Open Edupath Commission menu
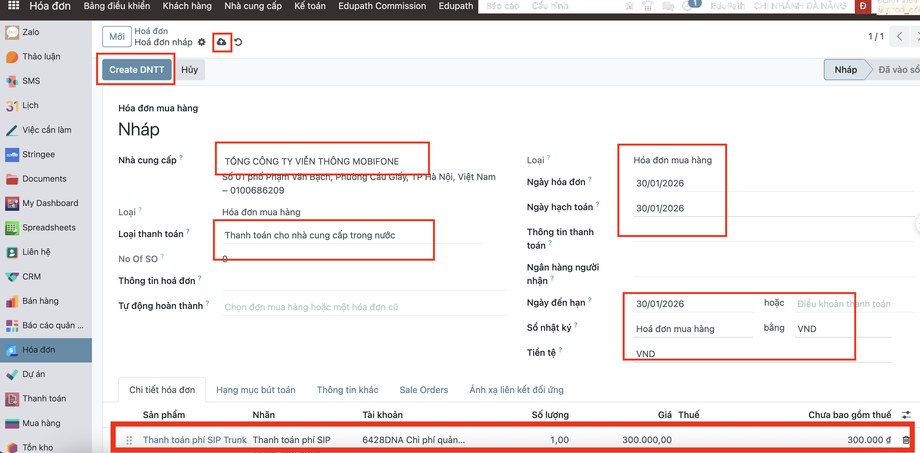This screenshot has height=453, width=920. tap(384, 6)
